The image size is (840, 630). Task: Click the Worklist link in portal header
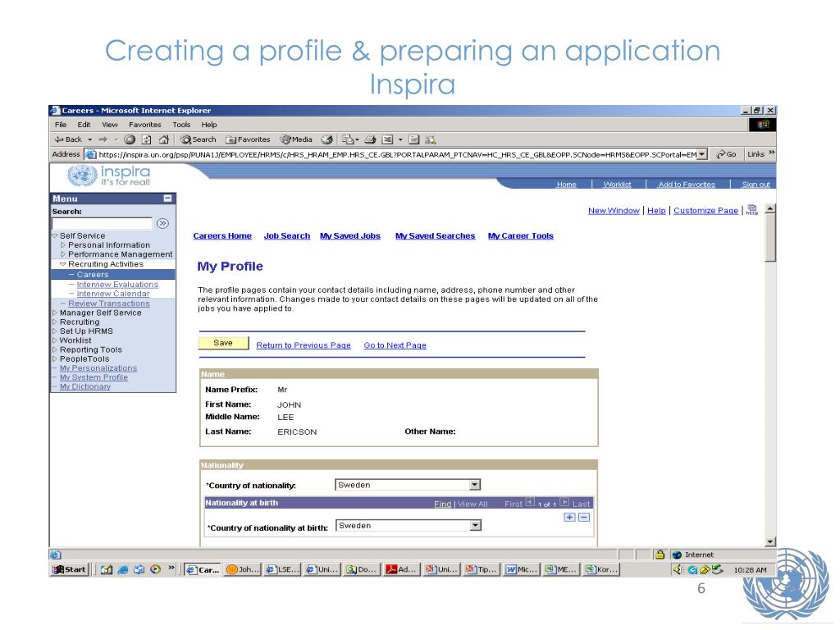(x=617, y=185)
